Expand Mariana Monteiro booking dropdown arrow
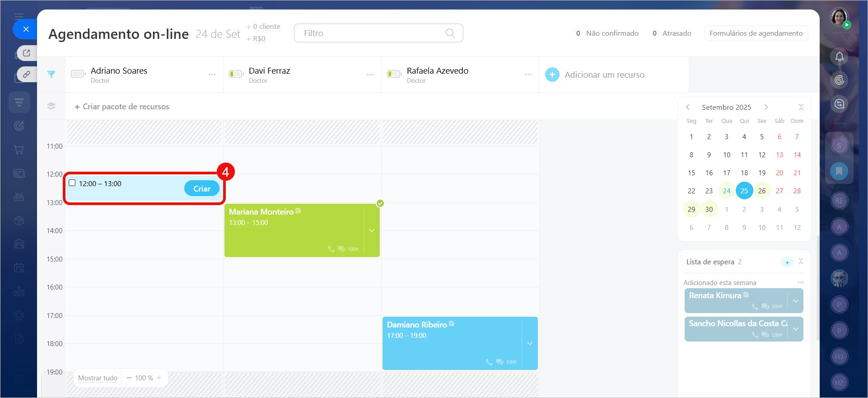Image resolution: width=868 pixels, height=398 pixels. click(372, 230)
